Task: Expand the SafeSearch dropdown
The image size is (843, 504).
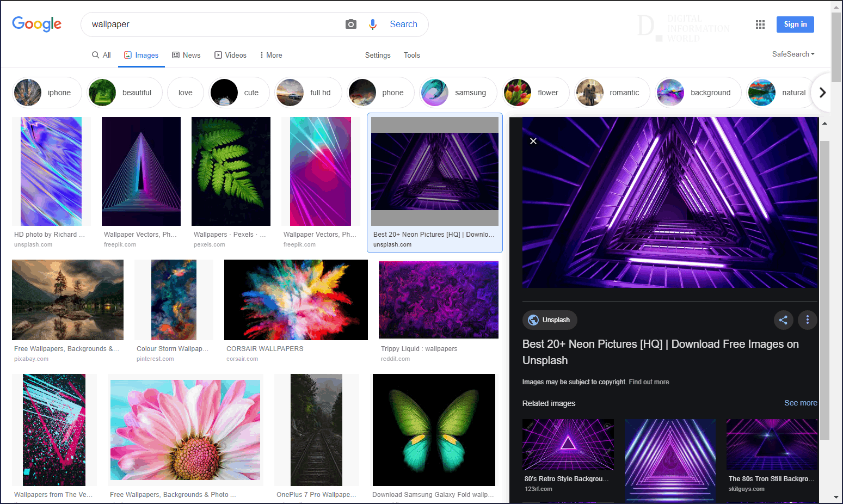Action: [793, 54]
